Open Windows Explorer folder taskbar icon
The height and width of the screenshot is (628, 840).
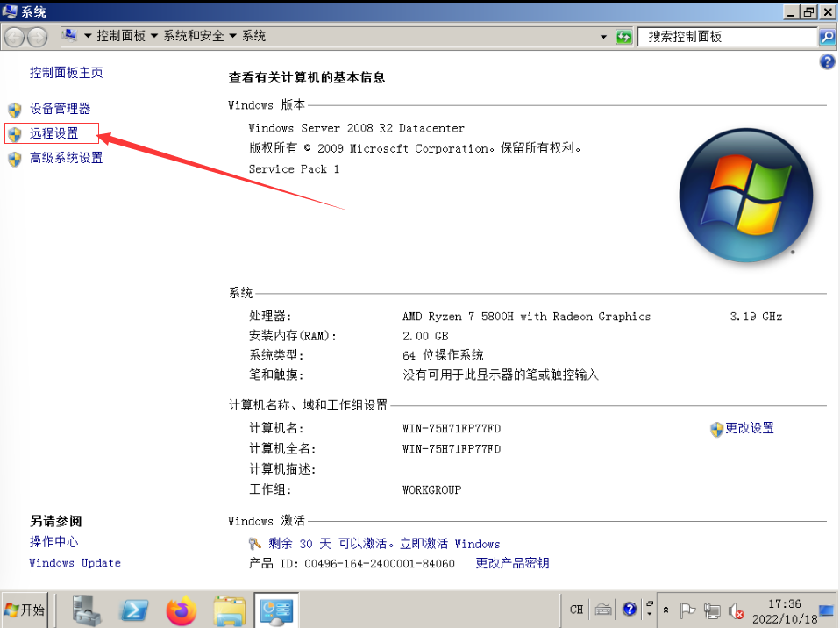click(229, 610)
